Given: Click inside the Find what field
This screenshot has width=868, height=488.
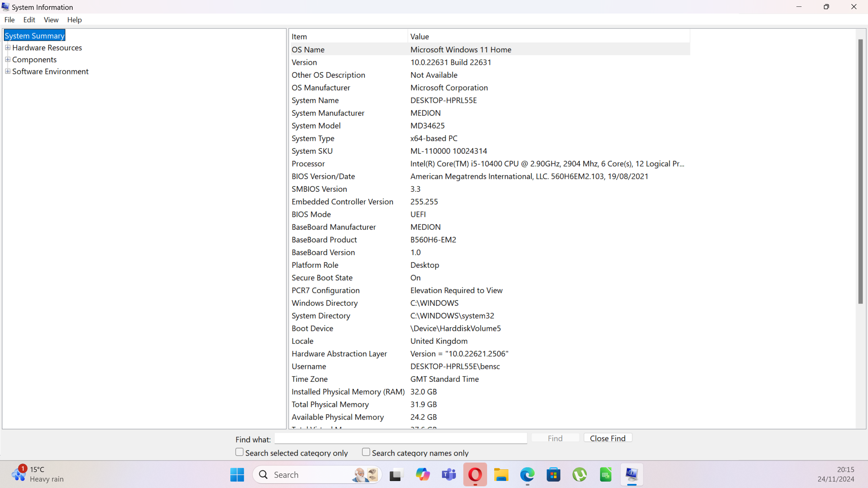Looking at the screenshot, I should tap(400, 438).
